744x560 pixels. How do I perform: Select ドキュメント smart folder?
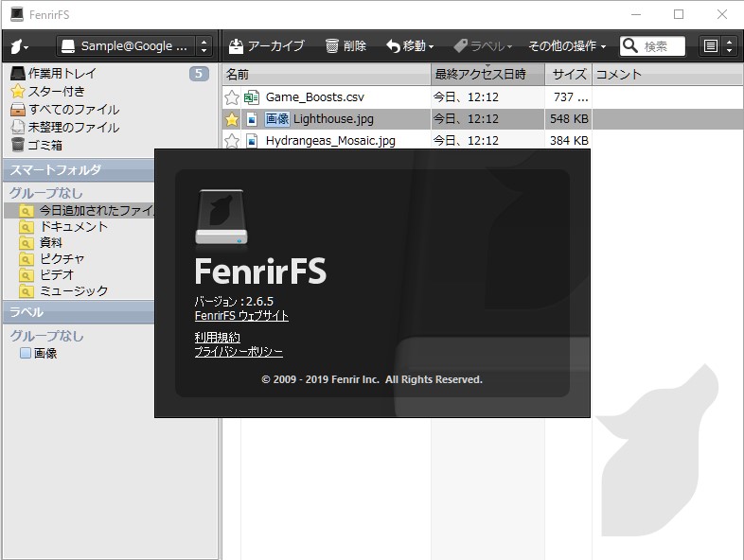(x=63, y=227)
